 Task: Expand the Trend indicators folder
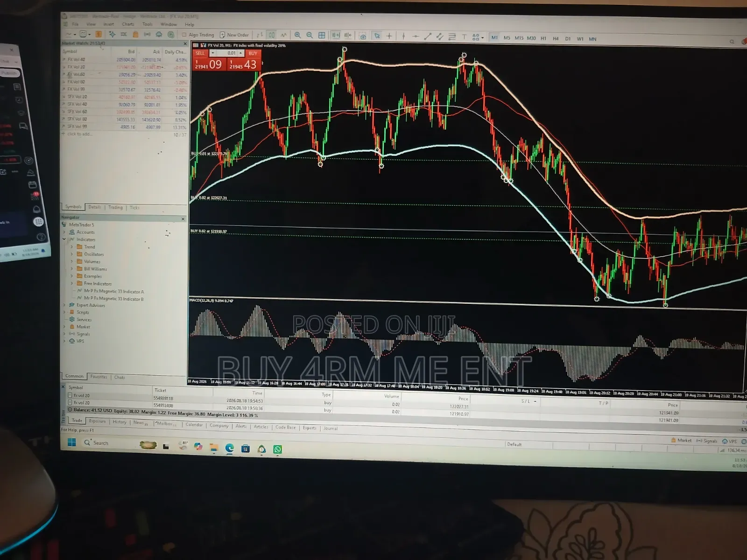click(72, 247)
